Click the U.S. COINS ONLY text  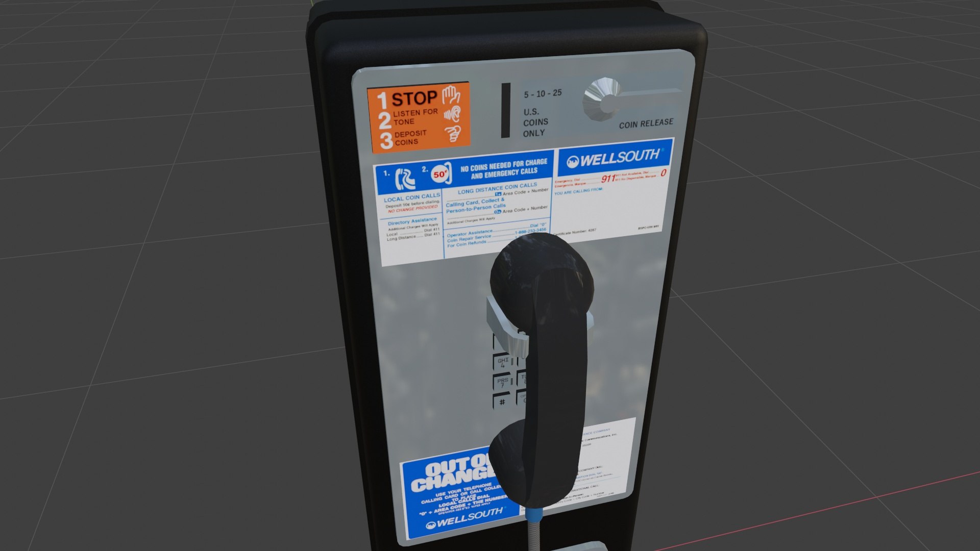535,122
